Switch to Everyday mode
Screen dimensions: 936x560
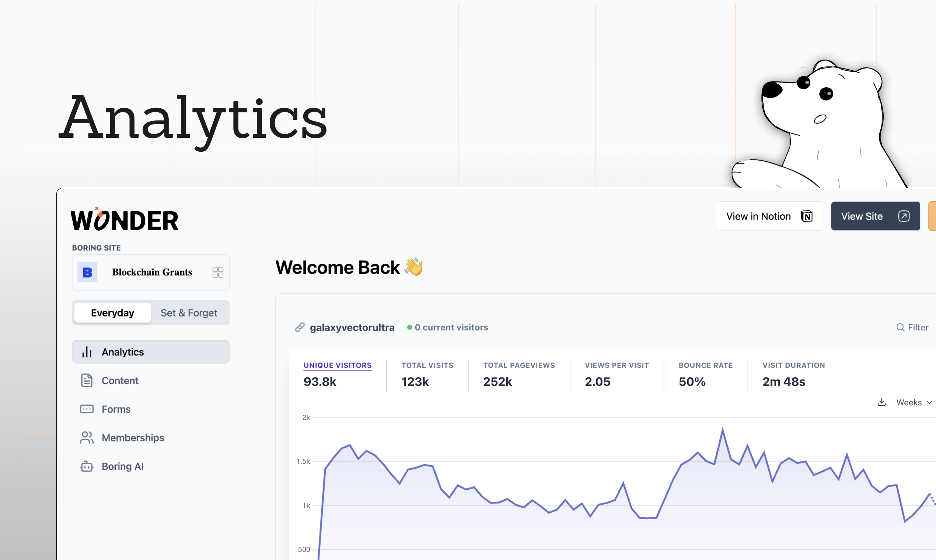112,313
